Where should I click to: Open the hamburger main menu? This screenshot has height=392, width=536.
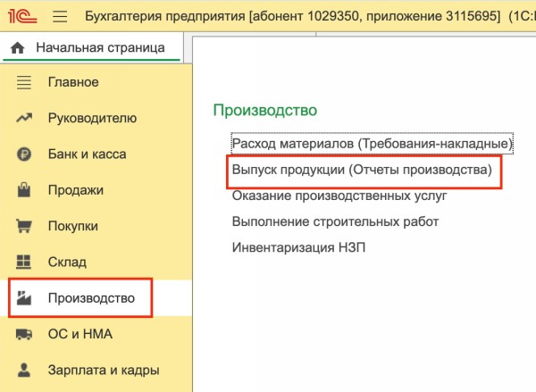pos(60,16)
